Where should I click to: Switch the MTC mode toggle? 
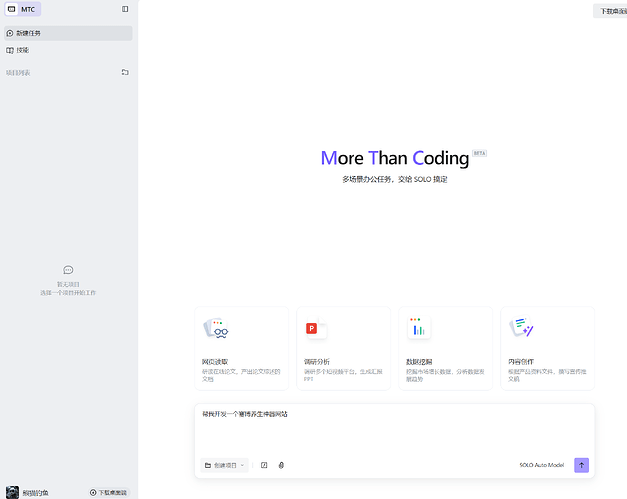coord(22,9)
